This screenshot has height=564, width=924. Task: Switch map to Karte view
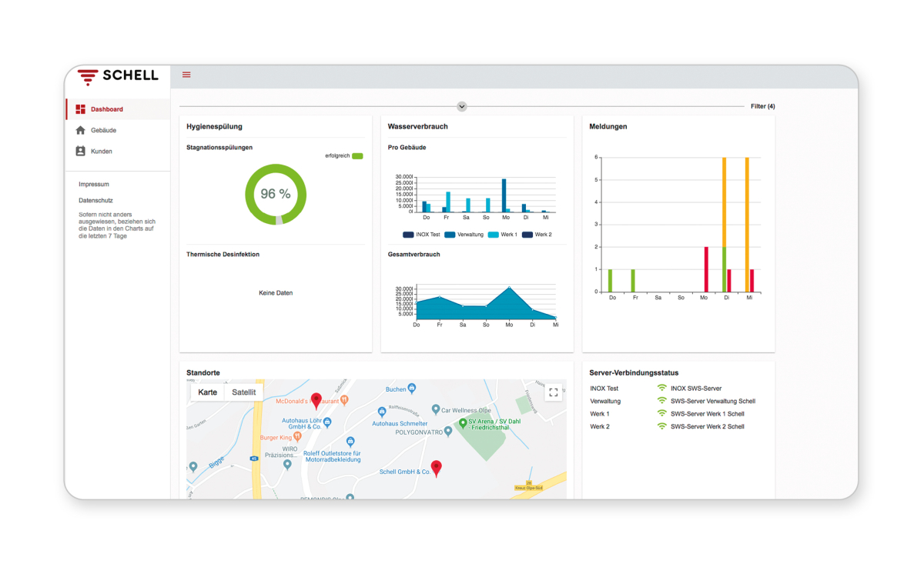(x=207, y=392)
